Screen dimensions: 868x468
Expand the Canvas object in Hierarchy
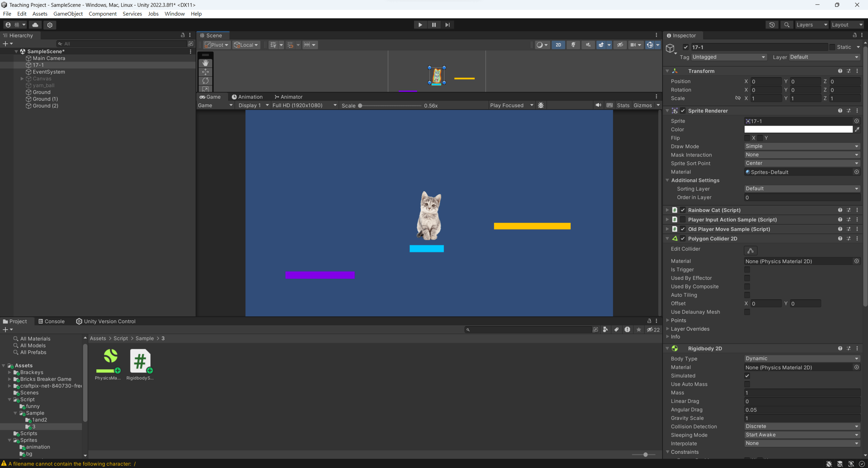22,79
